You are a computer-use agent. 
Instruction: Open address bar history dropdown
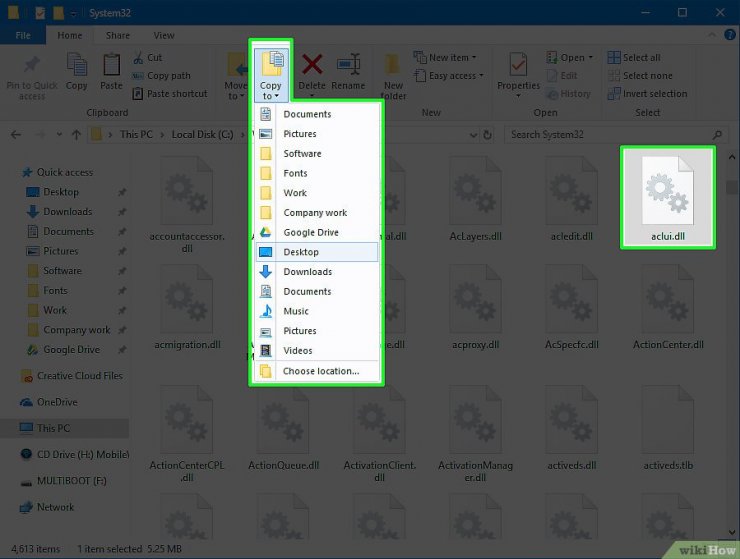point(473,135)
